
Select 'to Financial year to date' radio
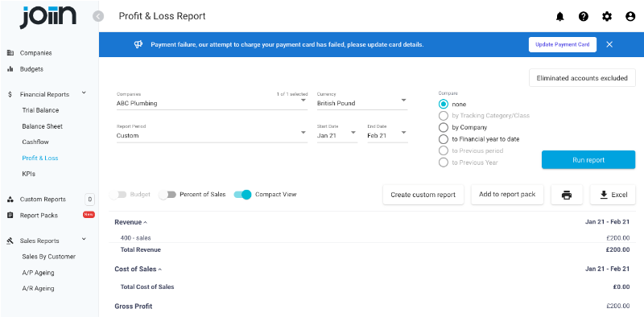coord(444,139)
